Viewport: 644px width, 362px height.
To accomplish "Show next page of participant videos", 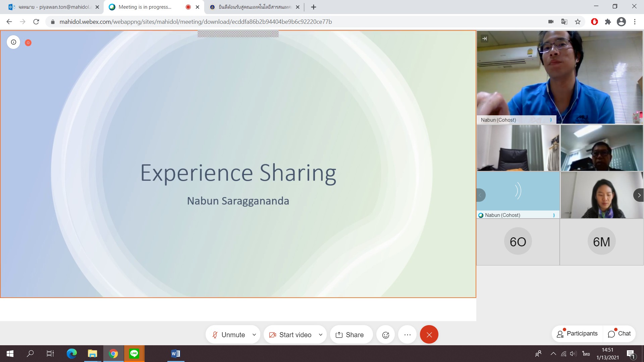I will pos(639,195).
